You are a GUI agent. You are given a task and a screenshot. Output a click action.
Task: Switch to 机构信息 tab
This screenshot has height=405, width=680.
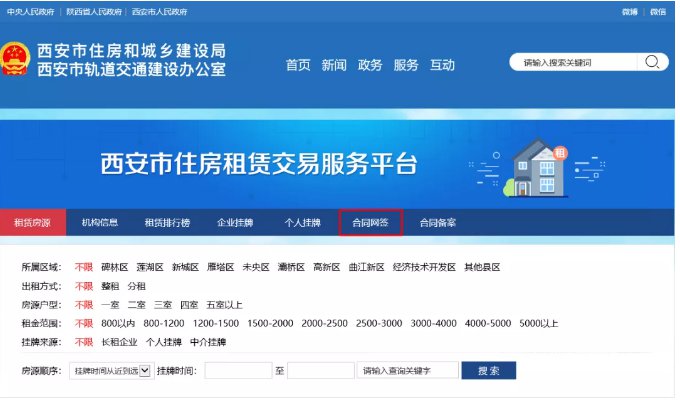tap(100, 222)
